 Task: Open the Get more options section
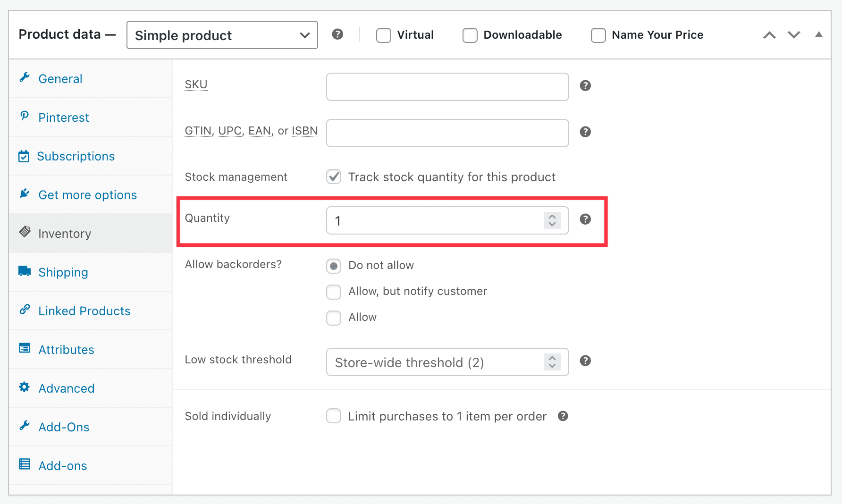click(87, 194)
